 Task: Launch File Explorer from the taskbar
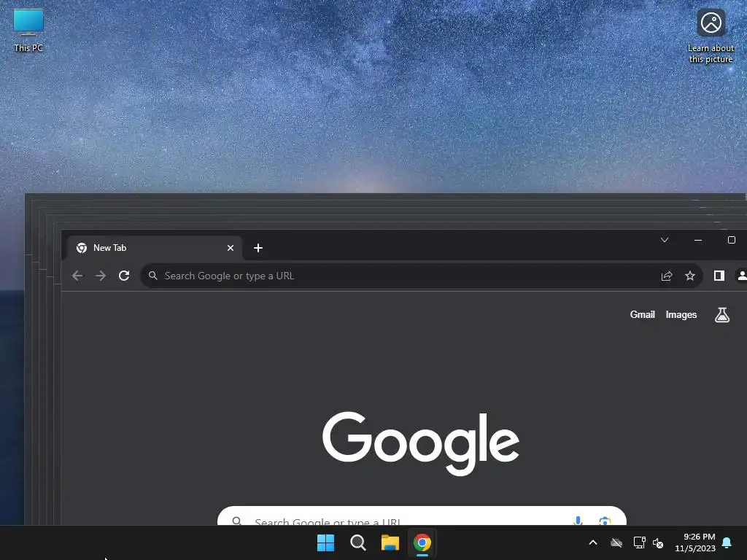coord(390,542)
